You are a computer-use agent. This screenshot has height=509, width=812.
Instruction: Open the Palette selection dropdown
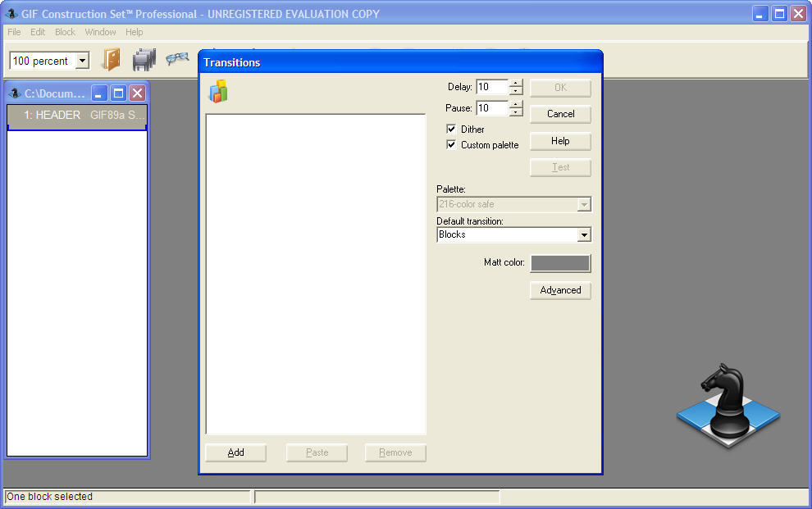click(584, 203)
